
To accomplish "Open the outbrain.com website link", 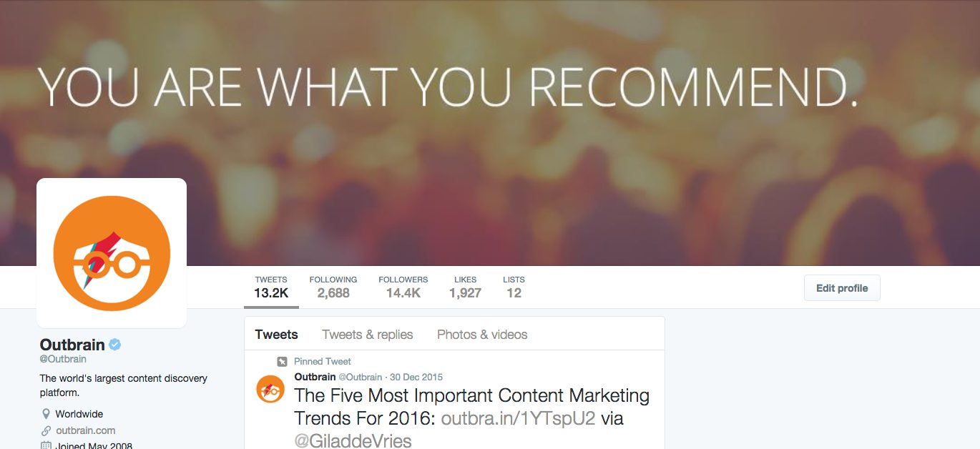I will [86, 430].
